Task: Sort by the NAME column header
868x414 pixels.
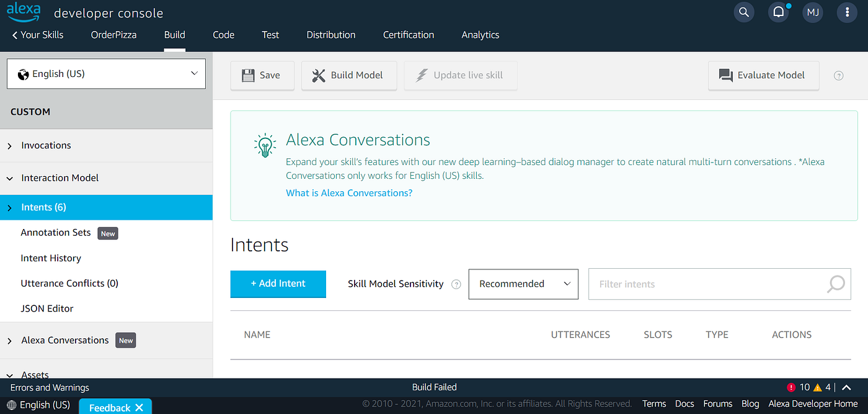Action: point(257,335)
